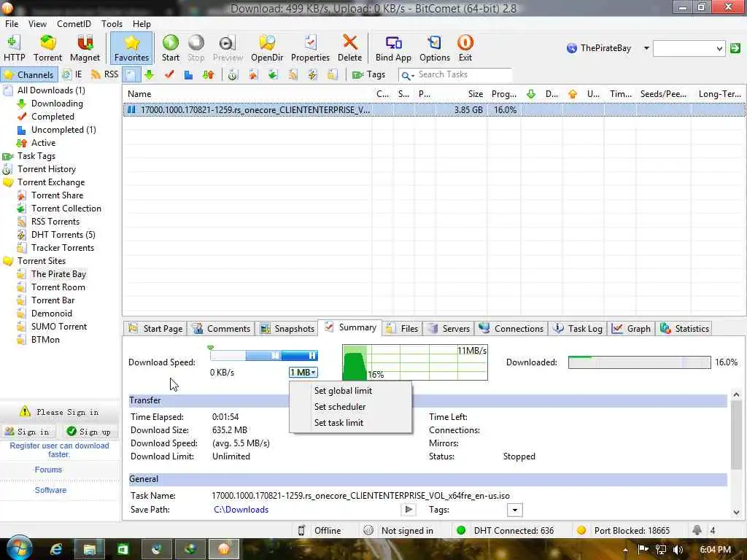This screenshot has width=747, height=560.
Task: Open task Properties from the toolbar
Action: tap(310, 48)
